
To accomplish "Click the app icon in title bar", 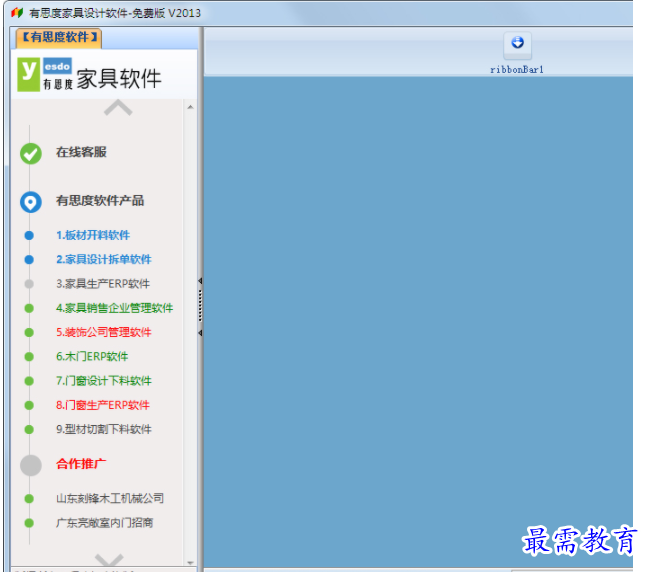I will (16, 13).
